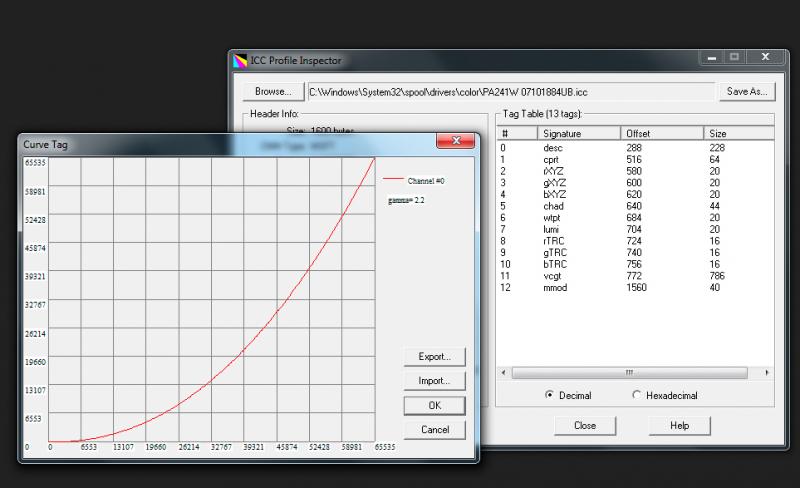
Task: Click the # column header
Action: point(517,133)
